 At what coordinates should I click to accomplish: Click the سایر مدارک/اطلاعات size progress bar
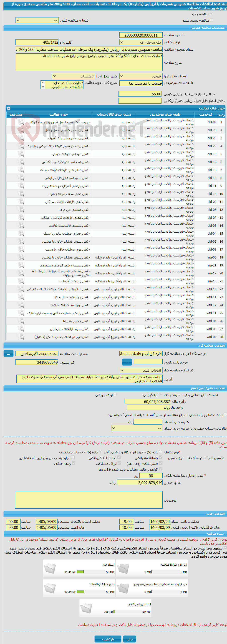(91, 592)
